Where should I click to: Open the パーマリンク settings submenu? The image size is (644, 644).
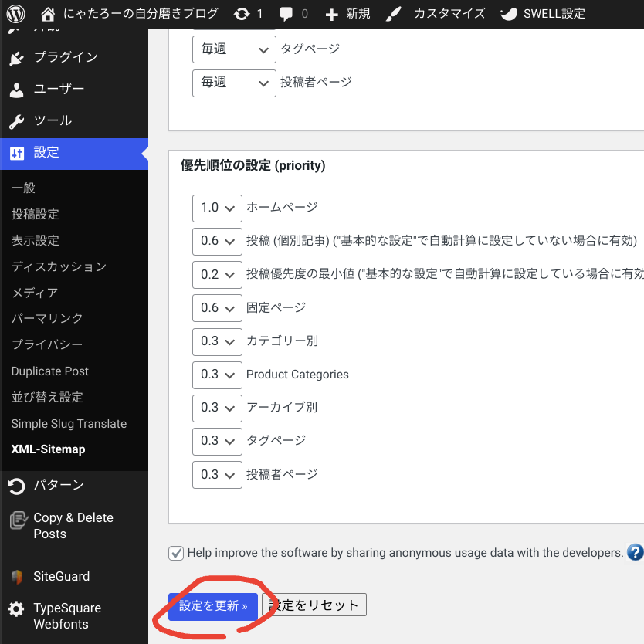click(x=47, y=318)
